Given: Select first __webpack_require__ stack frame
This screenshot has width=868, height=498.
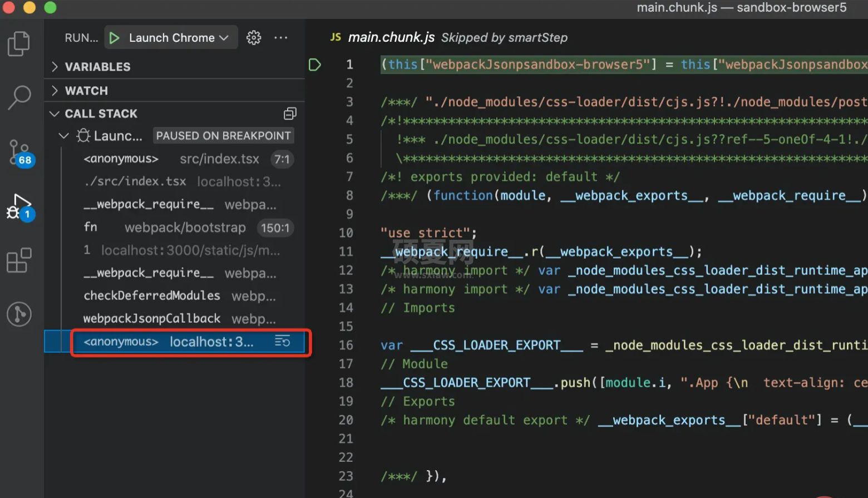Looking at the screenshot, I should point(175,205).
